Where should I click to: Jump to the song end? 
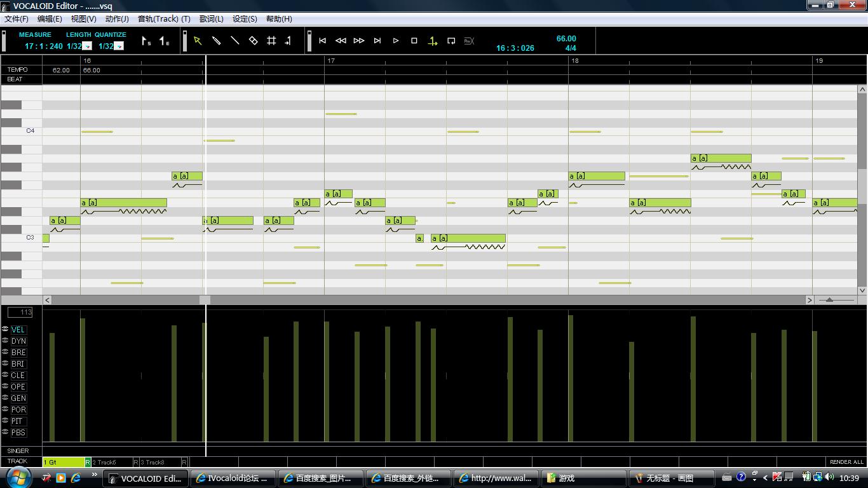[x=377, y=41]
